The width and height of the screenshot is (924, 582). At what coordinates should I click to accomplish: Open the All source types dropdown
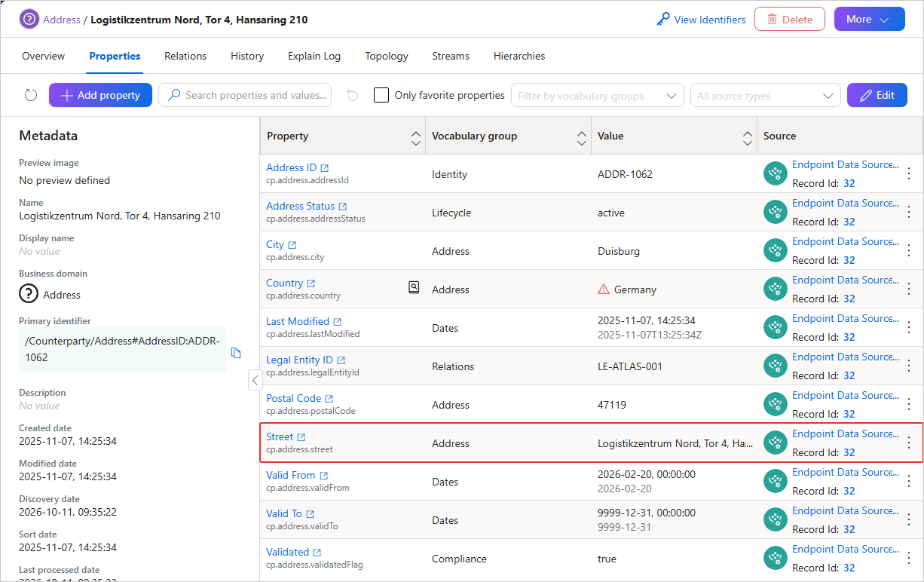pyautogui.click(x=765, y=96)
